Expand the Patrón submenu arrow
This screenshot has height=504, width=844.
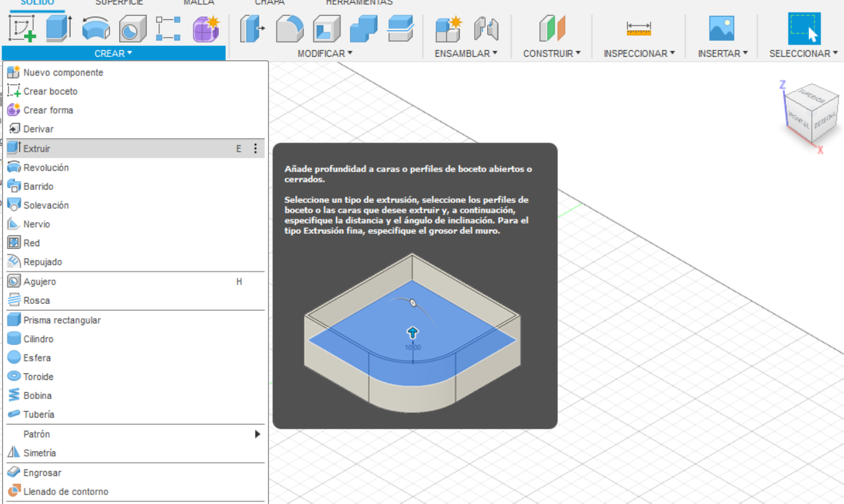(x=257, y=434)
